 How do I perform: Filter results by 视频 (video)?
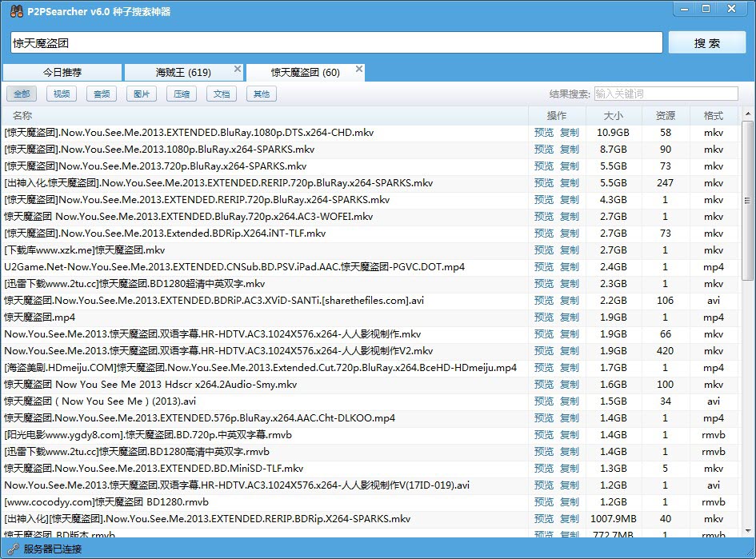[62, 94]
